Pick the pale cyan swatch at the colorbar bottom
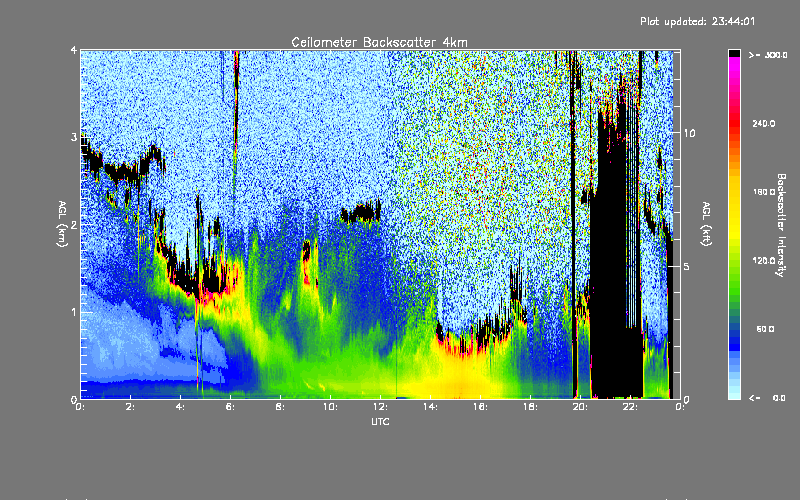This screenshot has height=500, width=800. pyautogui.click(x=734, y=395)
